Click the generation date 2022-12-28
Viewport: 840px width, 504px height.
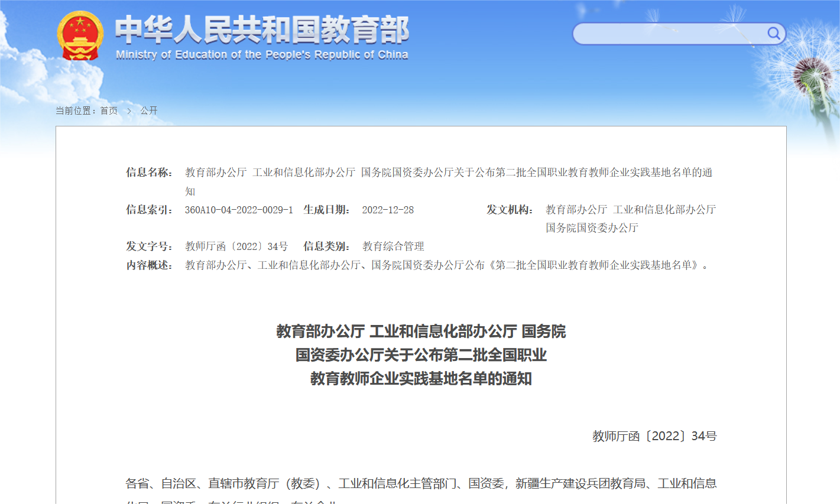(x=388, y=210)
